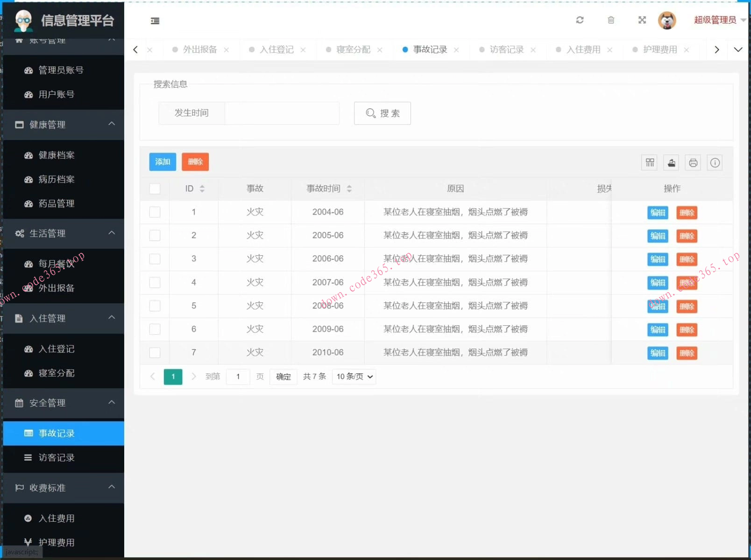Open the column display settings icon
751x560 pixels.
[649, 162]
